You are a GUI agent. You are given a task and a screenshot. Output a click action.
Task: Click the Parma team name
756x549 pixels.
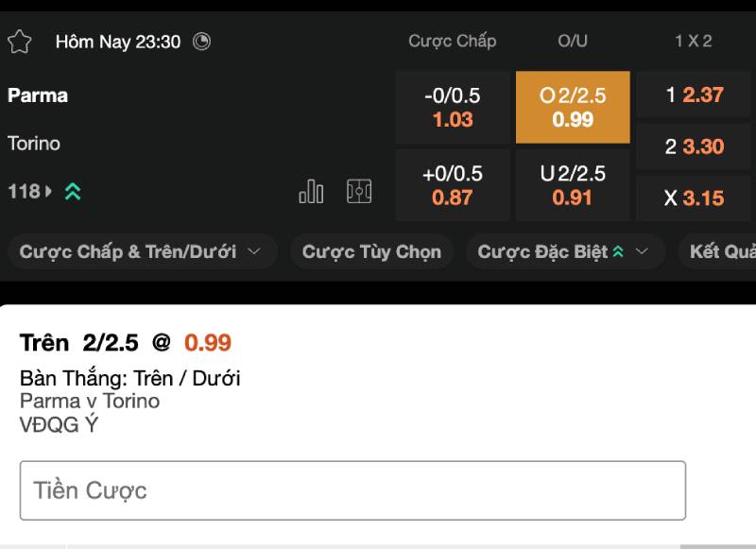click(38, 95)
